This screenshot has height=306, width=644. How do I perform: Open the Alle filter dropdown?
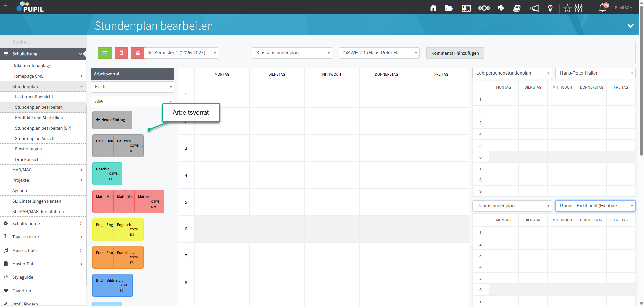pyautogui.click(x=132, y=102)
